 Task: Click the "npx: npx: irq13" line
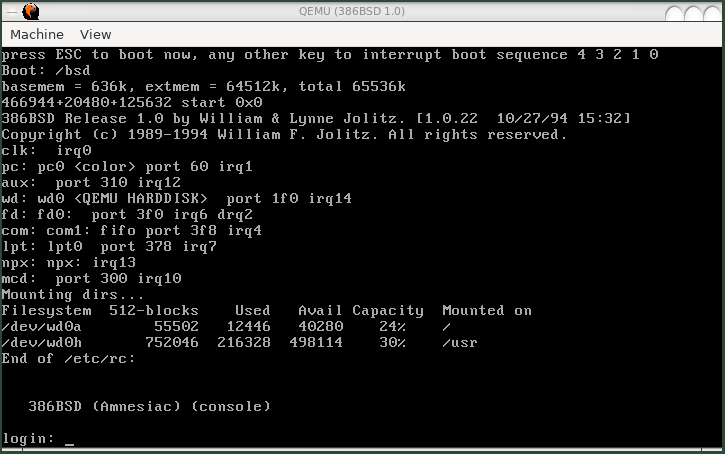coord(69,263)
